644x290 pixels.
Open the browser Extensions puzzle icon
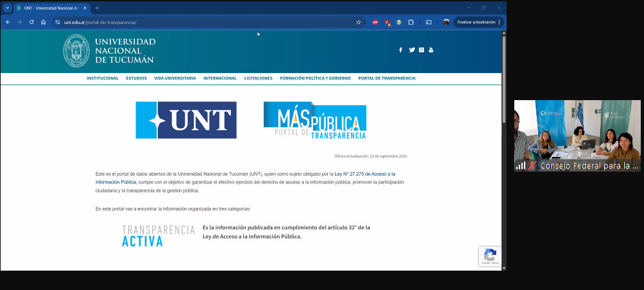410,22
